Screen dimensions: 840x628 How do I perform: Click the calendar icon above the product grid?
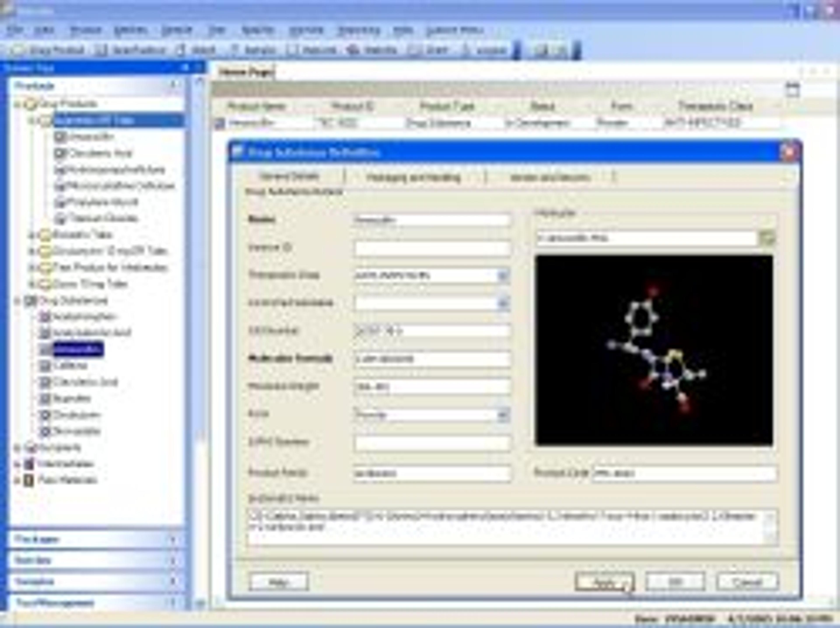[792, 90]
